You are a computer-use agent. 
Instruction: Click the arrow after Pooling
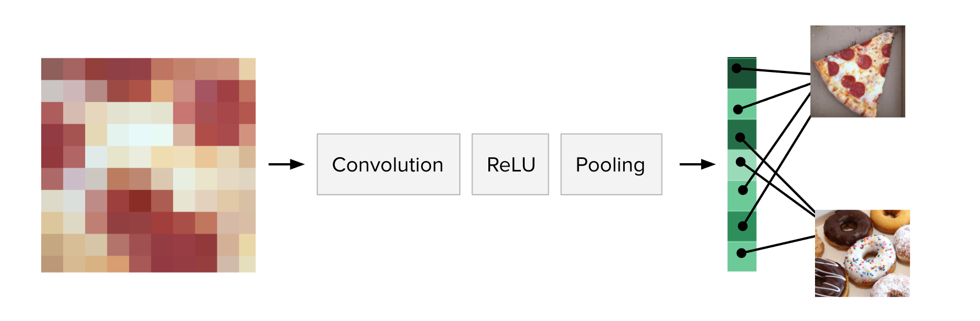click(697, 164)
